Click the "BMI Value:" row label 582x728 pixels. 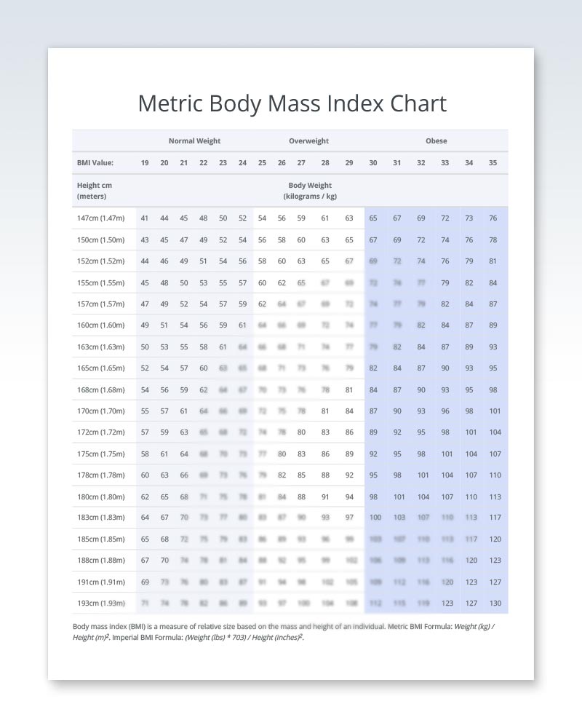[x=95, y=163]
